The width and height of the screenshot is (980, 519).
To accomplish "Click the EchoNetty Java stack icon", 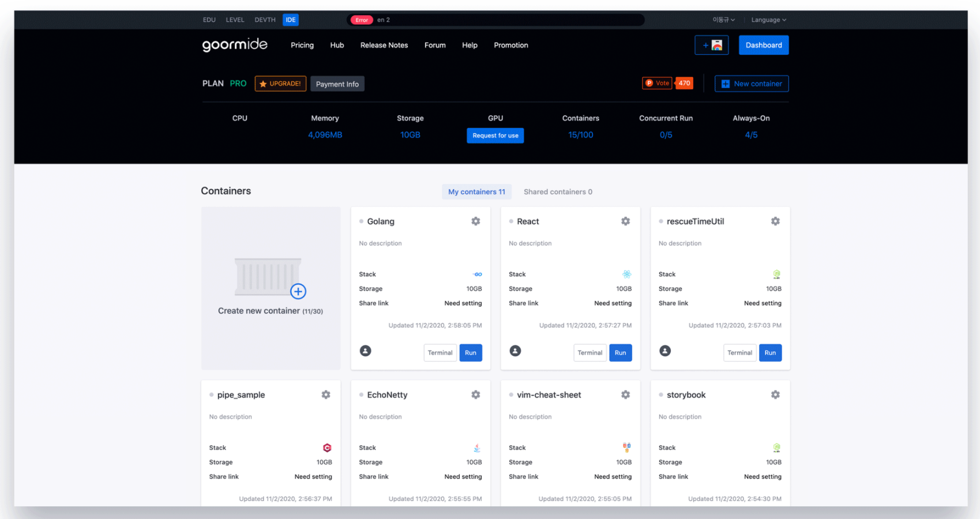I will click(x=477, y=448).
